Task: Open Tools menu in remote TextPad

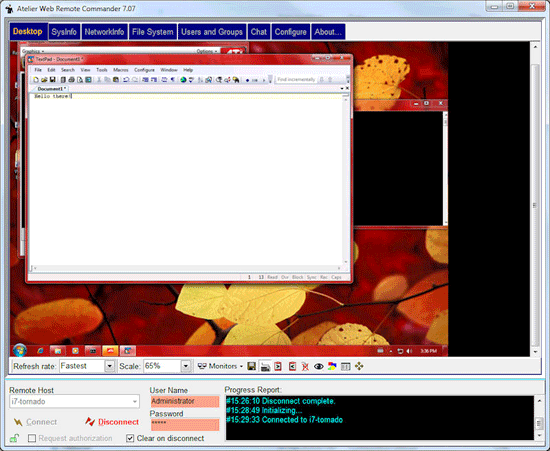Action: [x=102, y=70]
